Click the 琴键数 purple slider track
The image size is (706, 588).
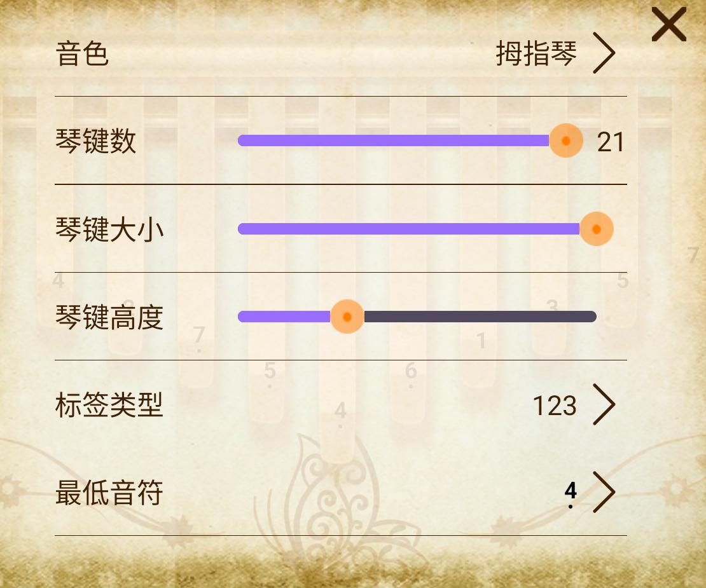(394, 140)
